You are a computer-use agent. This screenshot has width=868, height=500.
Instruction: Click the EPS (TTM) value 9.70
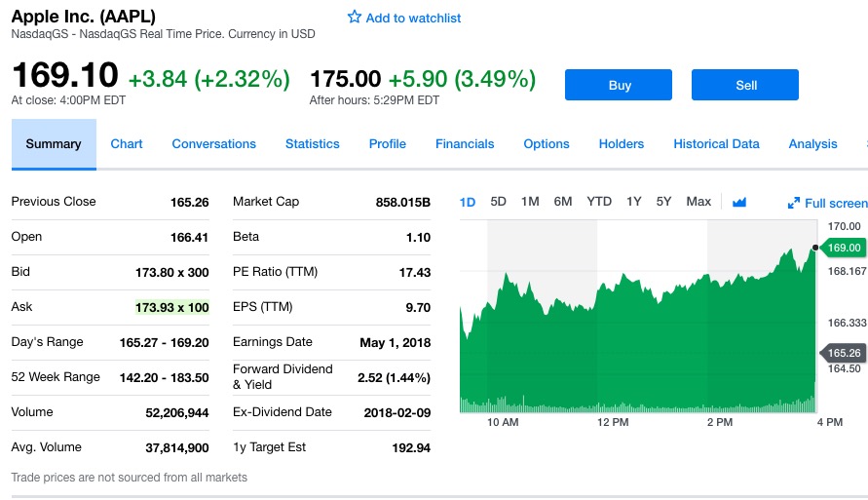pos(418,307)
